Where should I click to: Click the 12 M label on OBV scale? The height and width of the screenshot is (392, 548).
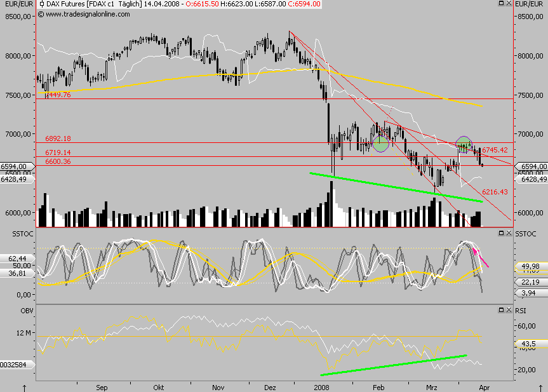coord(23,333)
